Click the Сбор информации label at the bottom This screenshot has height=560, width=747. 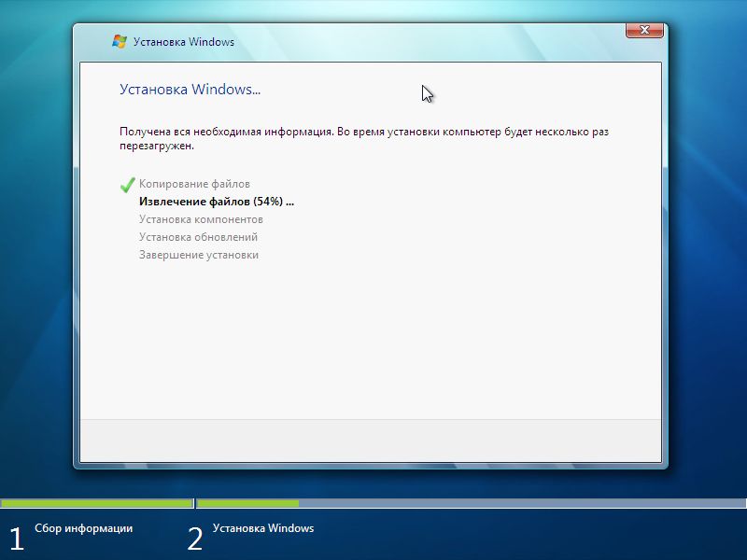coord(84,528)
